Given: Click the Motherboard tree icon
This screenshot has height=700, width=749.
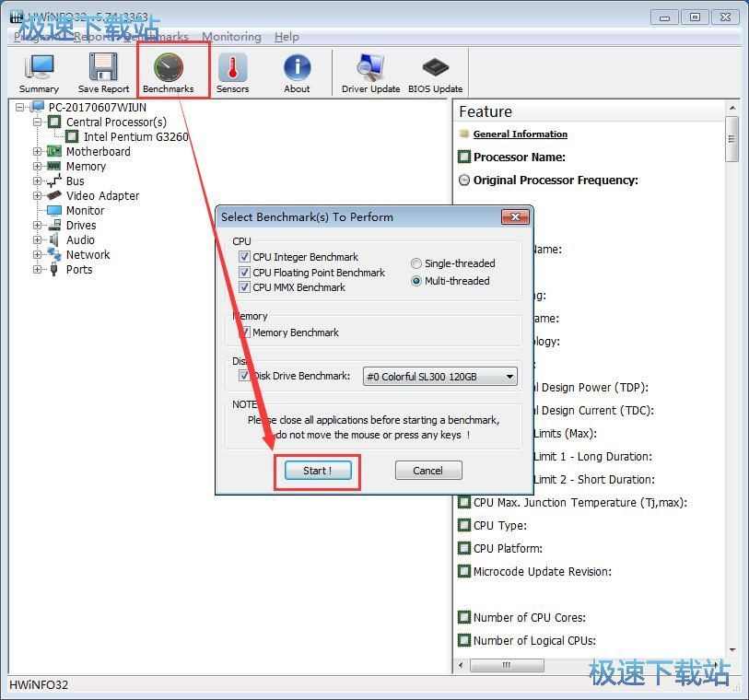Looking at the screenshot, I should click(x=54, y=151).
